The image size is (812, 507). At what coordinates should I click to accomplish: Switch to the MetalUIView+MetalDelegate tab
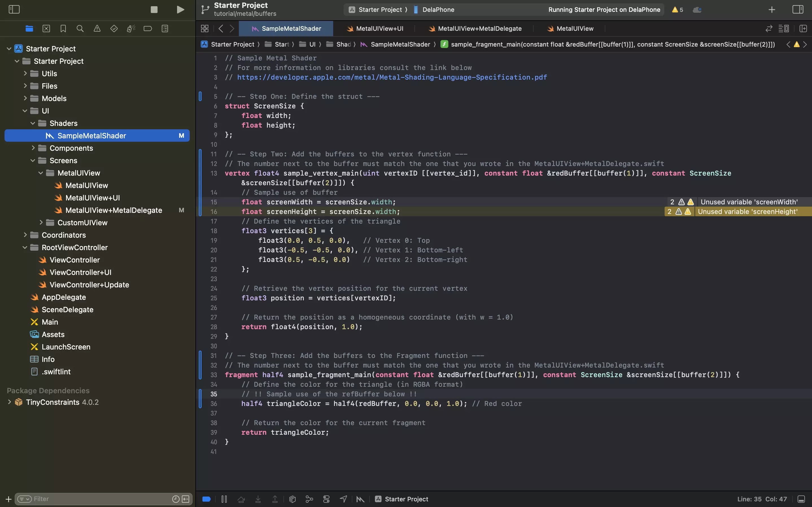[475, 29]
